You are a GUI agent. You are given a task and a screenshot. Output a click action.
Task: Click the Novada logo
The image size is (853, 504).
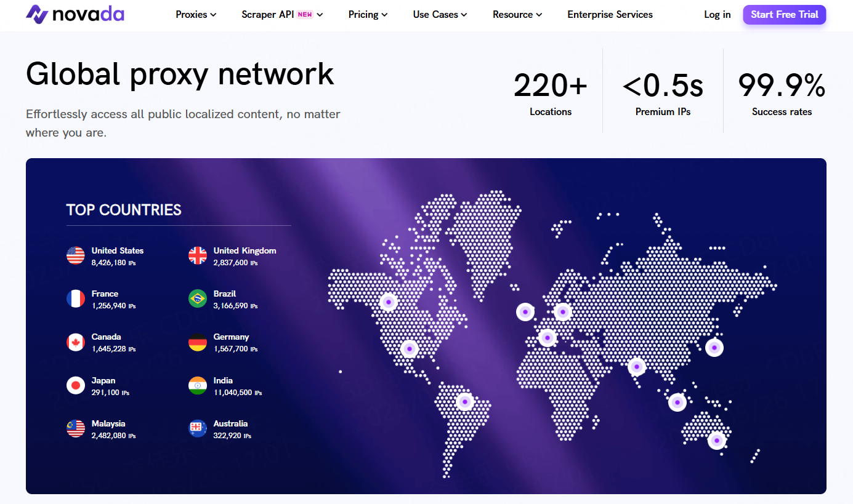(x=75, y=14)
